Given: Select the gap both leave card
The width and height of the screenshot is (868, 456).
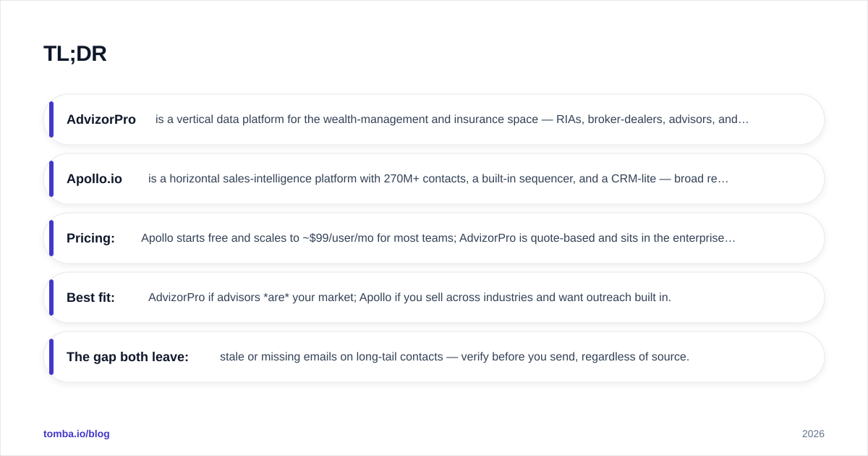Looking at the screenshot, I should [x=434, y=357].
